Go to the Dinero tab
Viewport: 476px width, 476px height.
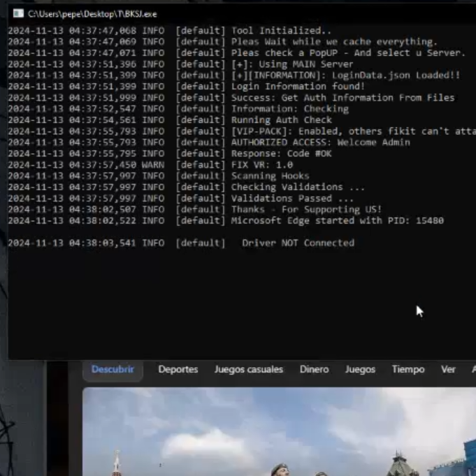tap(314, 369)
